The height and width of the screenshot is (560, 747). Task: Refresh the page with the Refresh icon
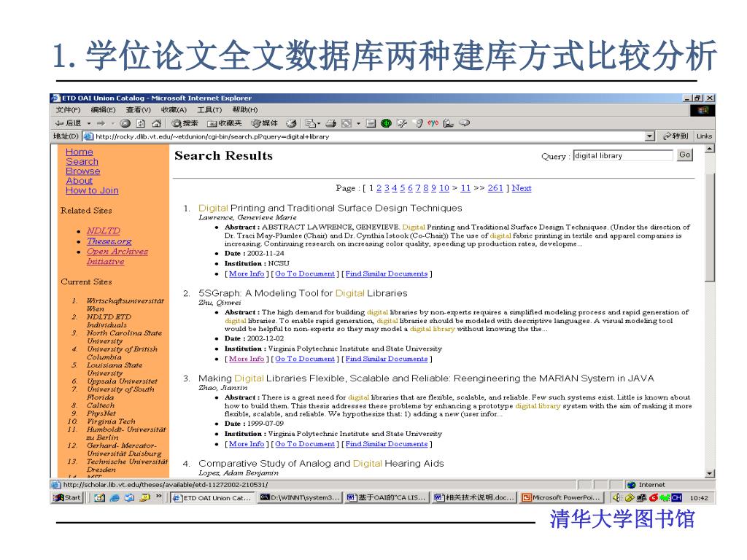pos(141,123)
